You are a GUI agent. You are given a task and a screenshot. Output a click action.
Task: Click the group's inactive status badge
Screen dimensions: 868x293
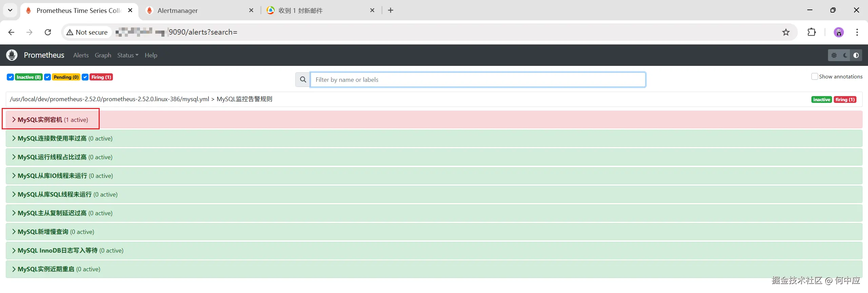point(822,99)
